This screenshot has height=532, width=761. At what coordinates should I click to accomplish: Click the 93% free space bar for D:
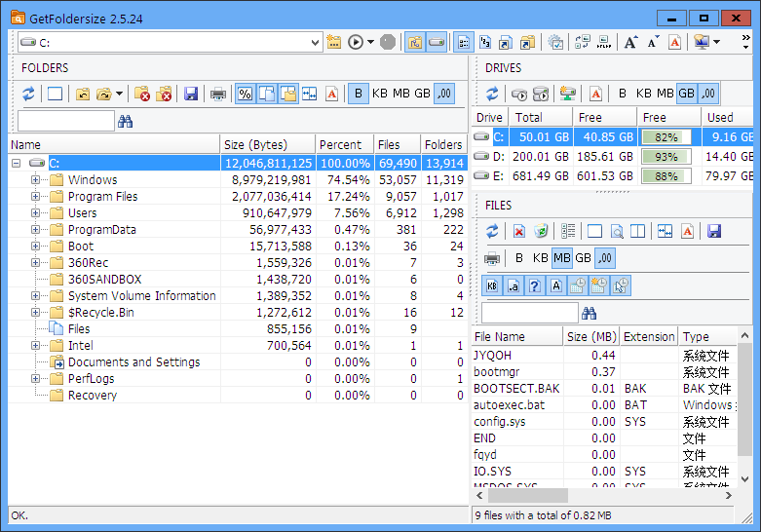[x=666, y=157]
